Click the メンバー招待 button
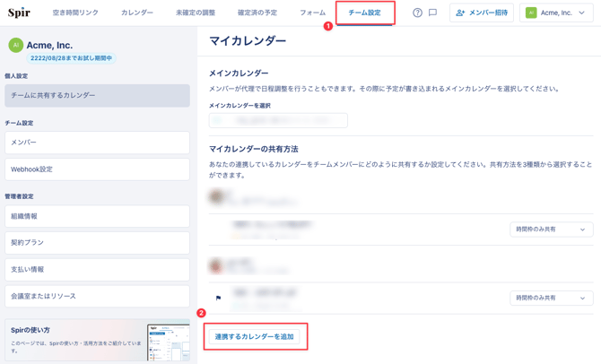The width and height of the screenshot is (601, 364). (481, 13)
